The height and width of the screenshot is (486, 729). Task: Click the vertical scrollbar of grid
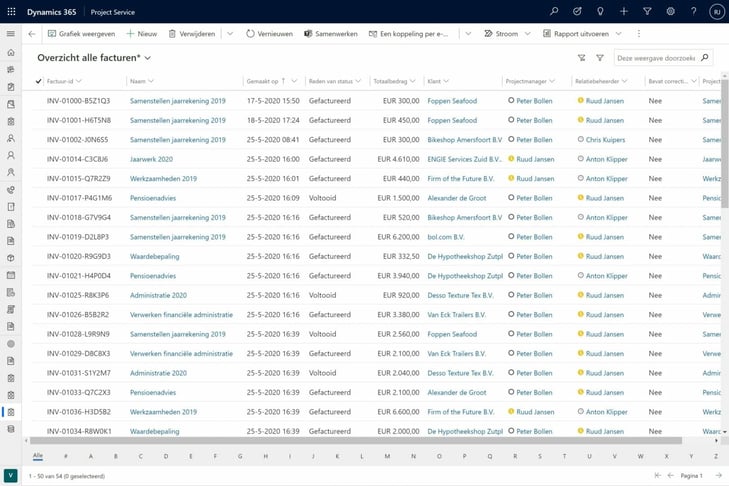(724, 142)
